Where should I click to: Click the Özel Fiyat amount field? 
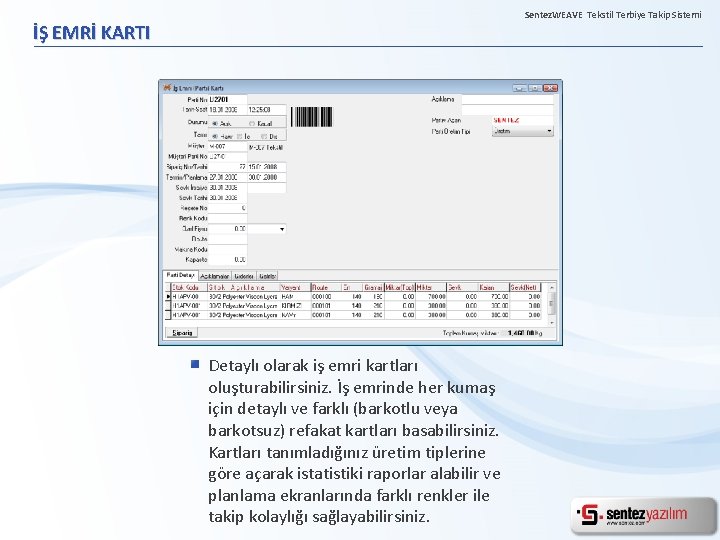[x=228, y=229]
